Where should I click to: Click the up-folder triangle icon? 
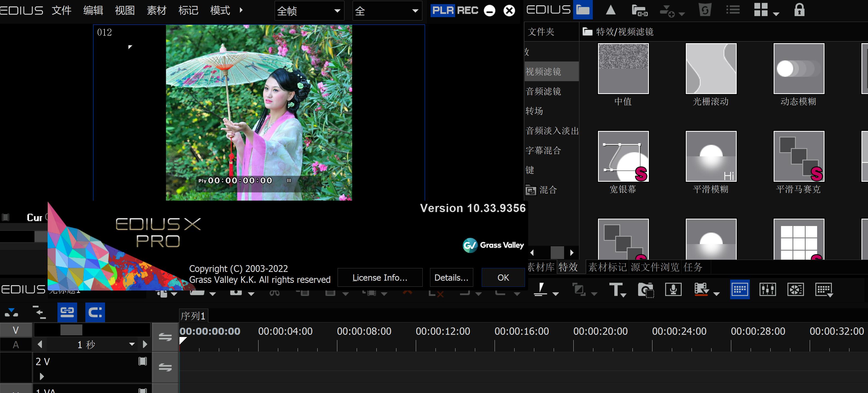(x=611, y=10)
